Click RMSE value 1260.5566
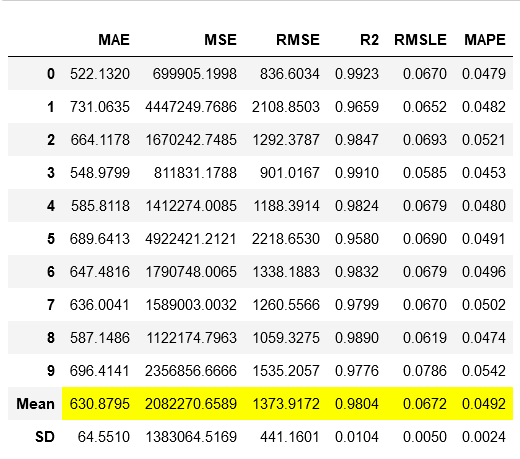Screen dimensions: 520x459 (286, 305)
